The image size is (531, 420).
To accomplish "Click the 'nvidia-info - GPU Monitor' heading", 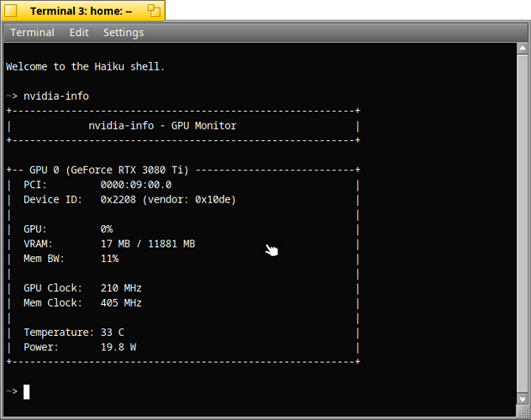I will point(162,125).
